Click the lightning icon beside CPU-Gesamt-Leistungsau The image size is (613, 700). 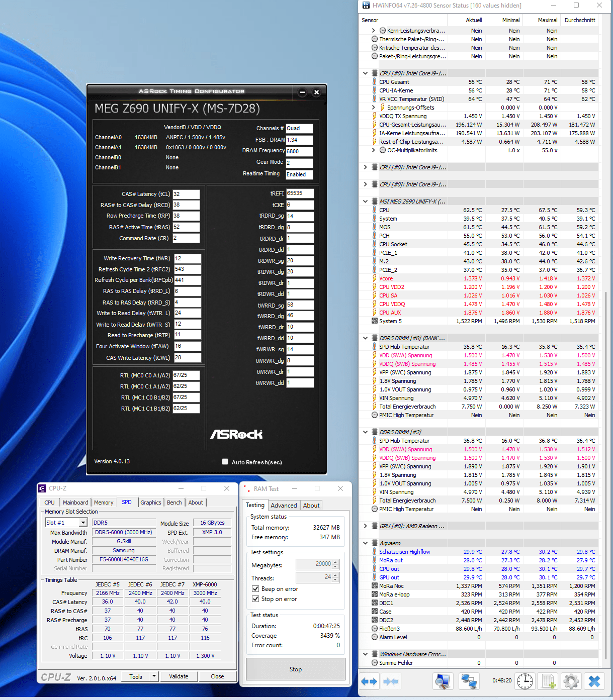pyautogui.click(x=374, y=125)
